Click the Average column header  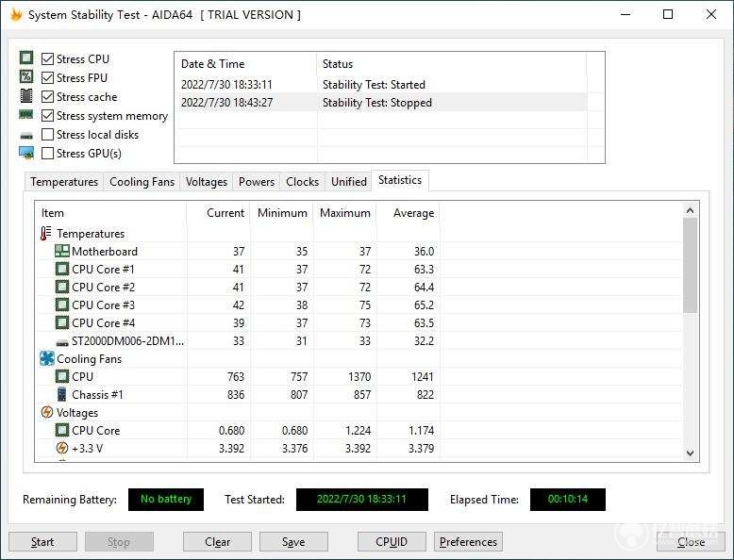409,213
